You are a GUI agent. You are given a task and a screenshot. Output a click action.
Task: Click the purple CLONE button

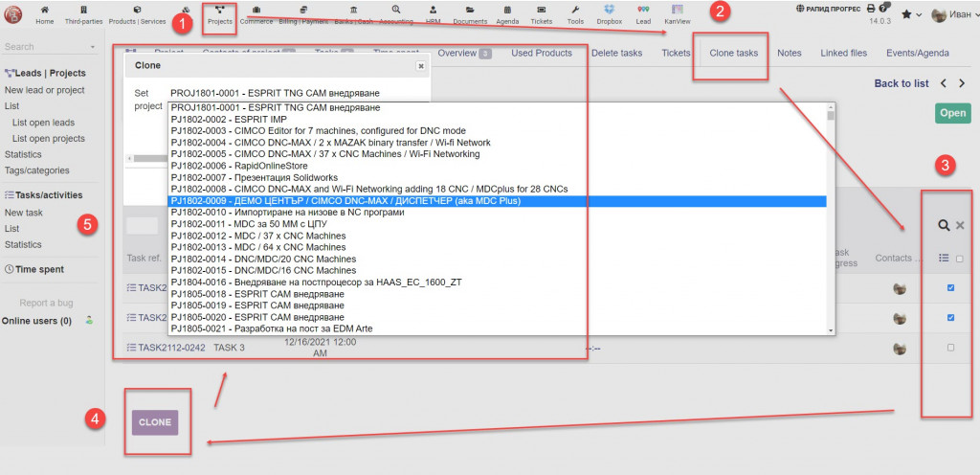[155, 422]
